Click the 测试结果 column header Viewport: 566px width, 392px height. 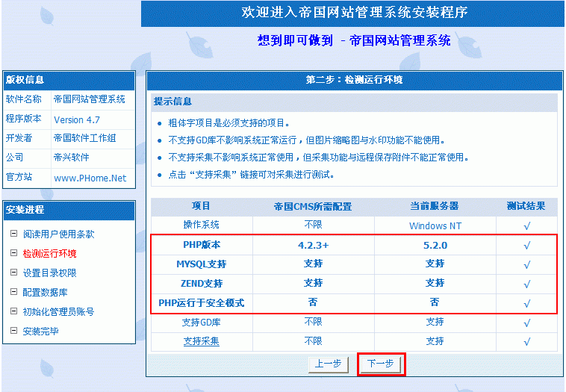(526, 206)
